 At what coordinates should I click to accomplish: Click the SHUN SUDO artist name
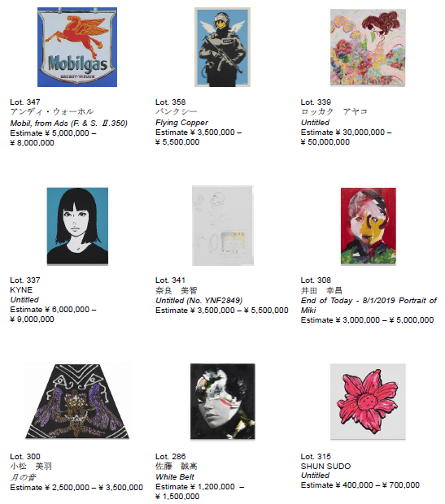point(325,466)
